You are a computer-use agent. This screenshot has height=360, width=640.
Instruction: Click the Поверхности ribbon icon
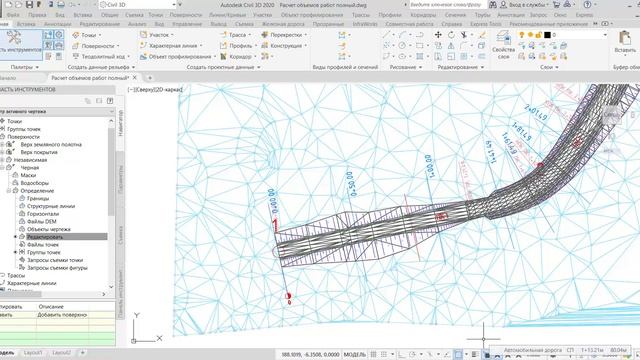(x=76, y=46)
